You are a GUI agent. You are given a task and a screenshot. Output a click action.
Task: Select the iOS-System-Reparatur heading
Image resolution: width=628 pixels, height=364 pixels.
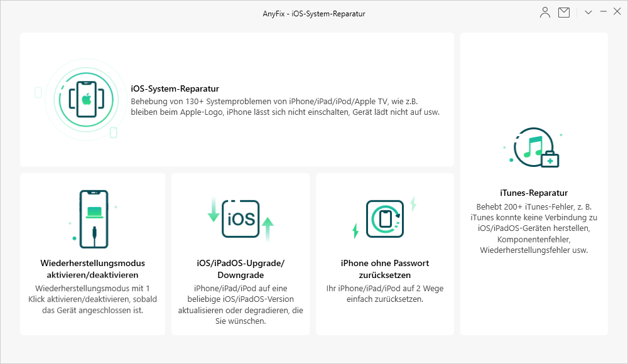175,88
